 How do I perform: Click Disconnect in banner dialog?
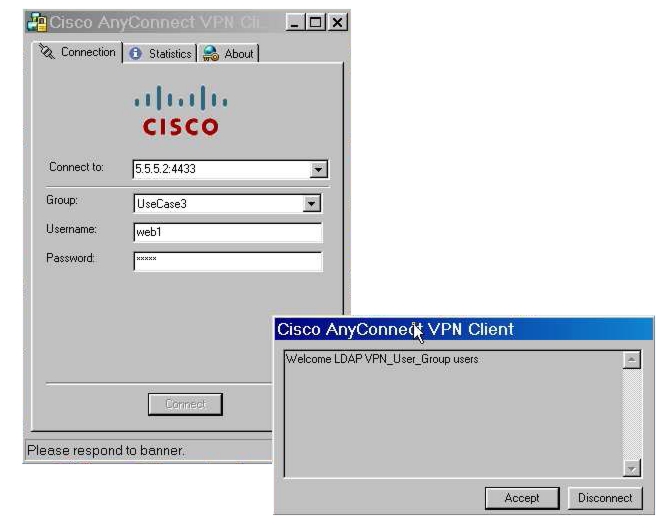tap(605, 498)
